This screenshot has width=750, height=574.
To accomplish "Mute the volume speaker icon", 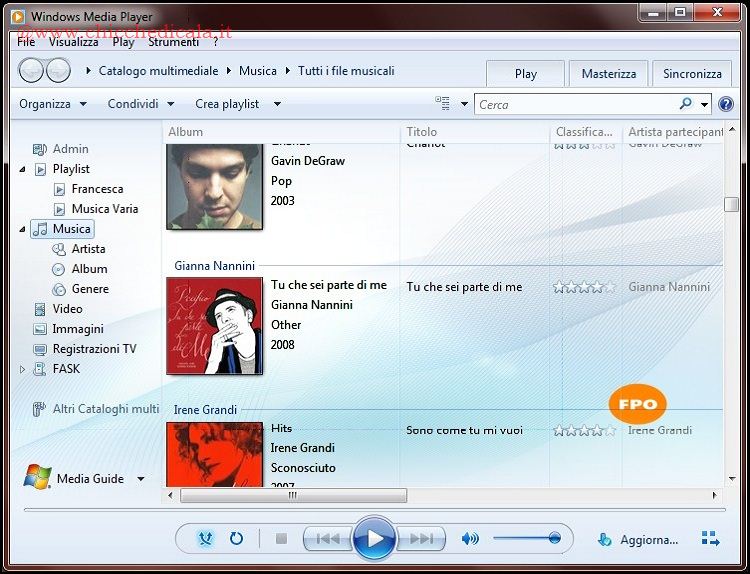I will coord(469,539).
